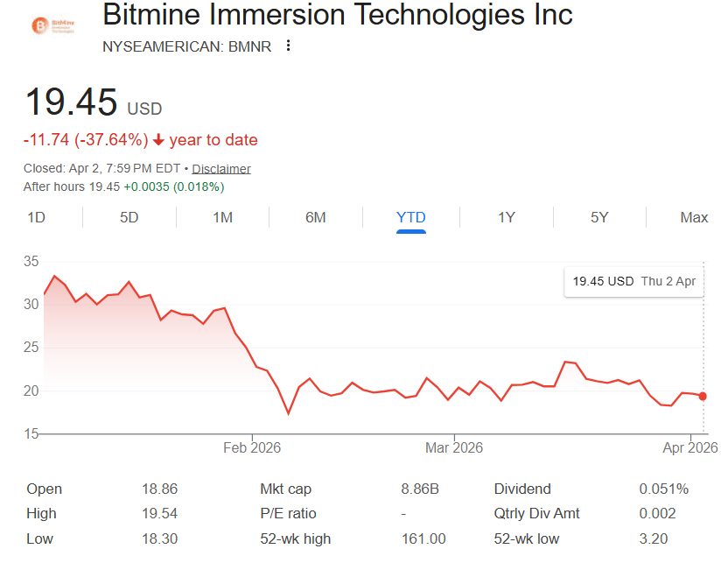Switch to the 1D chart range tab

pos(37,217)
